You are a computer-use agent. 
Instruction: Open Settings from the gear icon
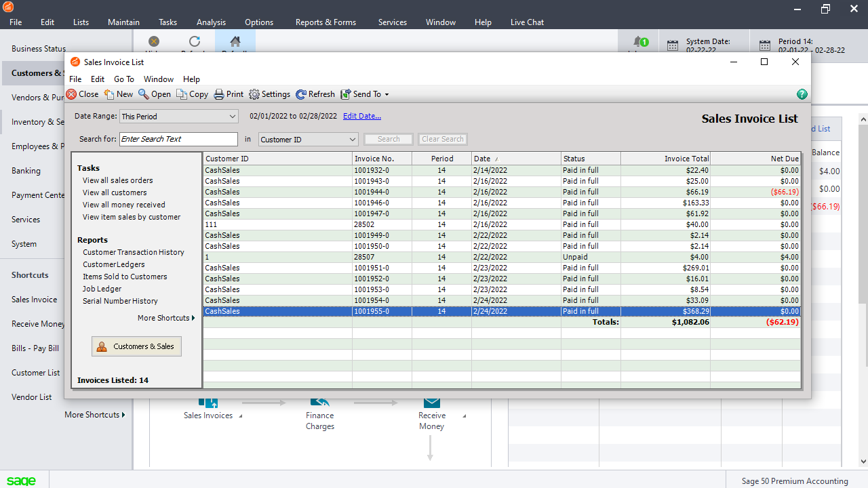point(254,94)
